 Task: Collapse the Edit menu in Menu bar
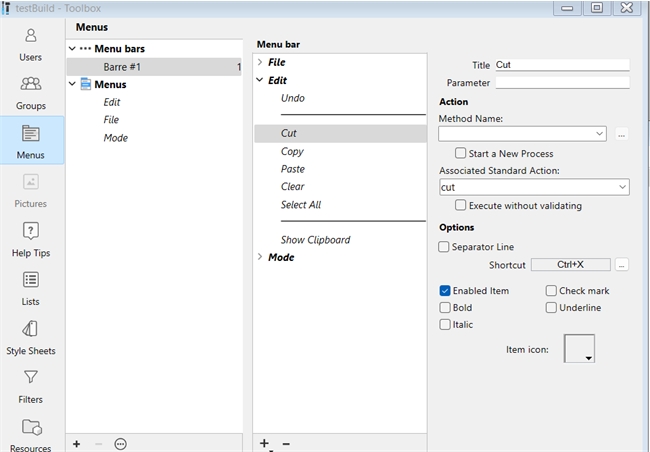coord(260,80)
